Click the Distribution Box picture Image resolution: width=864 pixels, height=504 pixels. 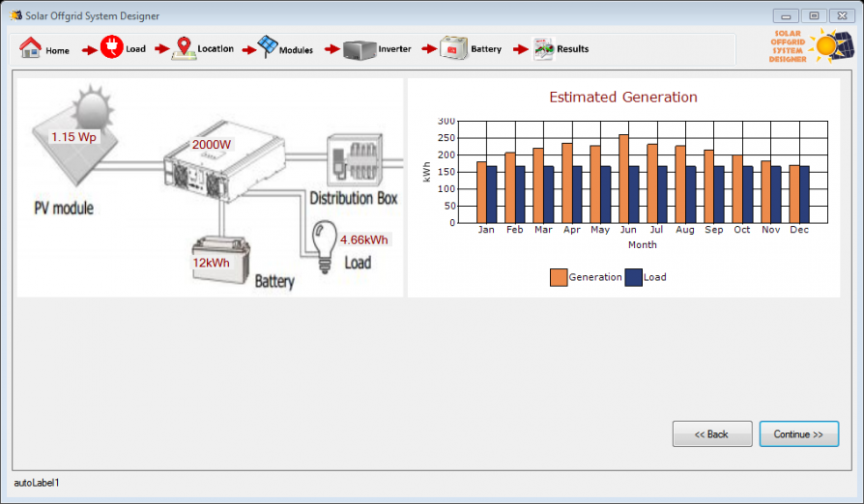click(355, 159)
